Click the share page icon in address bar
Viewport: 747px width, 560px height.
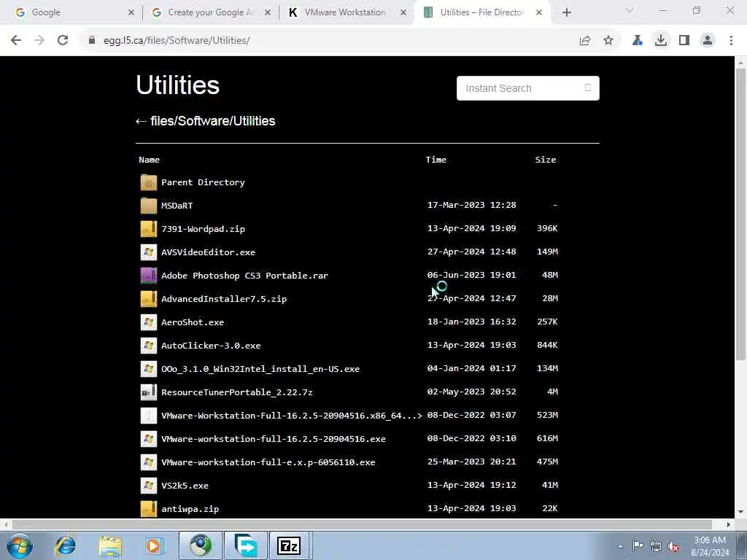585,41
